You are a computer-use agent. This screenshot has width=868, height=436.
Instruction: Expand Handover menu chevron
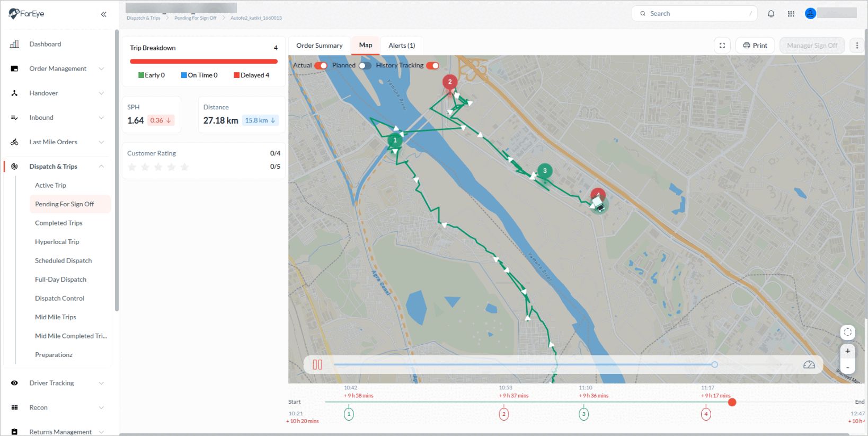pos(101,93)
